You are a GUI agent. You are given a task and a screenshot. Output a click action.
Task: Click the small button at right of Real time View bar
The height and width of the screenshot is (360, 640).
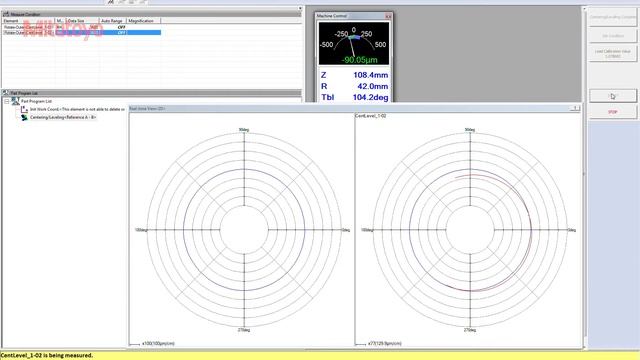575,108
